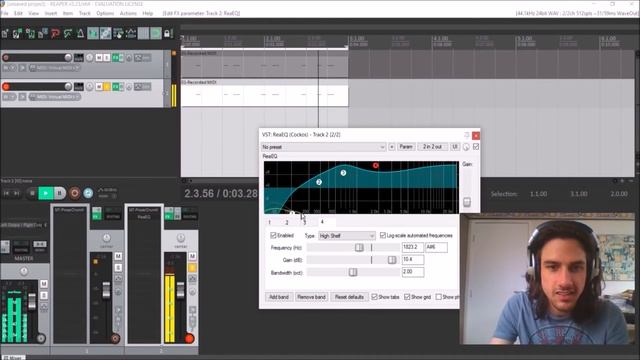Click mixer channel 1 record arm button
The height and width of the screenshot is (360, 640).
tap(115, 338)
